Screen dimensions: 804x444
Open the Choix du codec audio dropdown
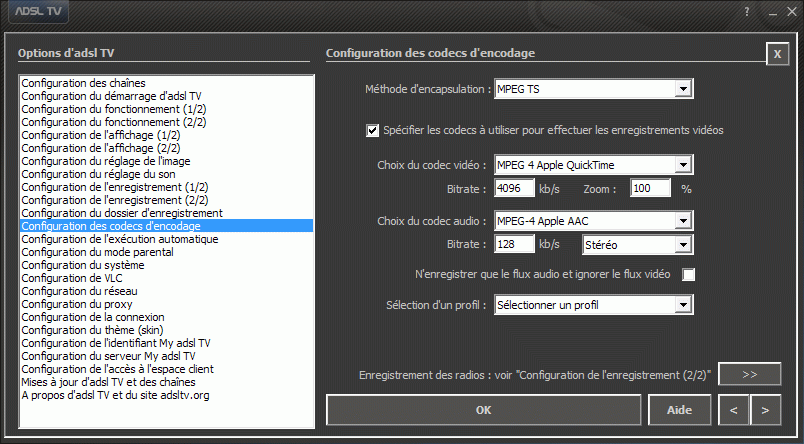pos(594,220)
